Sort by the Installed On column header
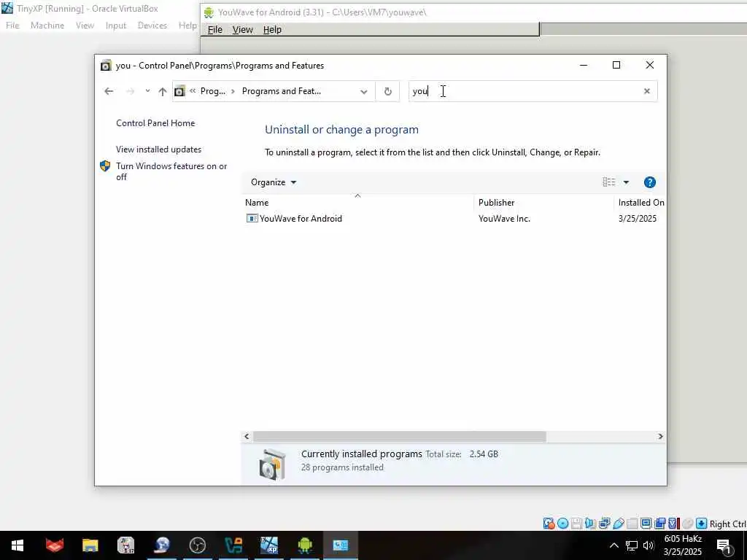Viewport: 747px width, 560px height. click(x=640, y=203)
